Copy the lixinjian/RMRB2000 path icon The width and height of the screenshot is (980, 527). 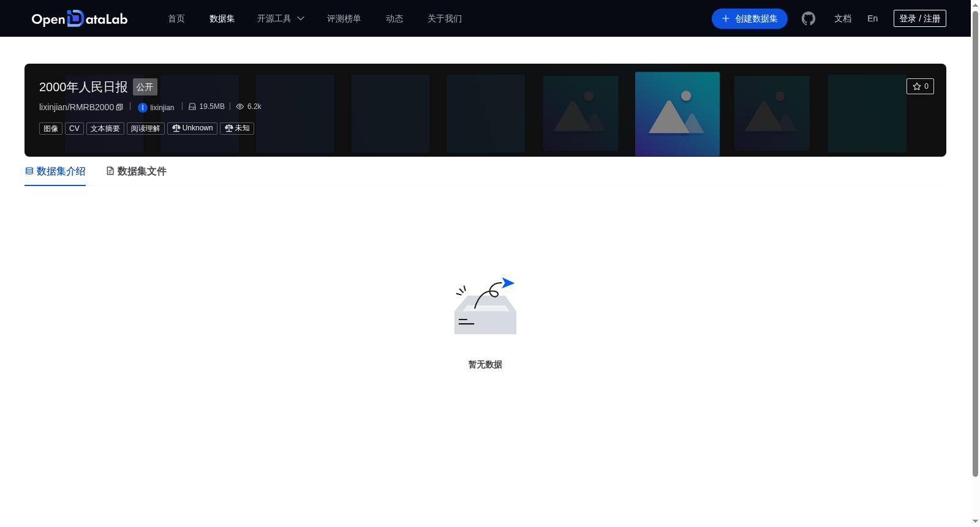click(x=119, y=107)
